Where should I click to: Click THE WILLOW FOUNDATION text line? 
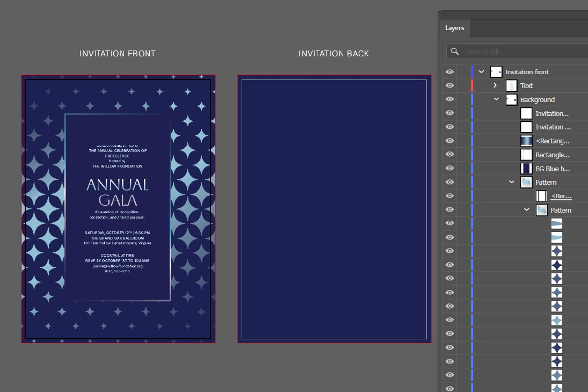(118, 166)
